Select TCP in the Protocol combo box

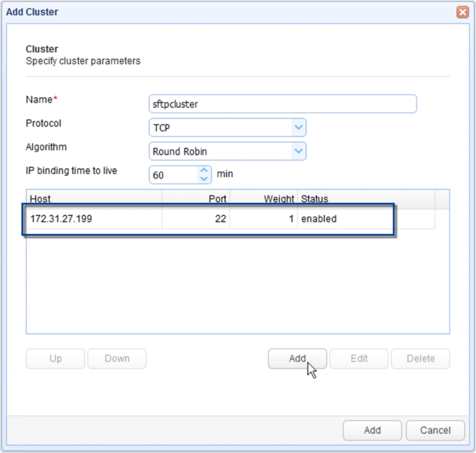coord(227,127)
